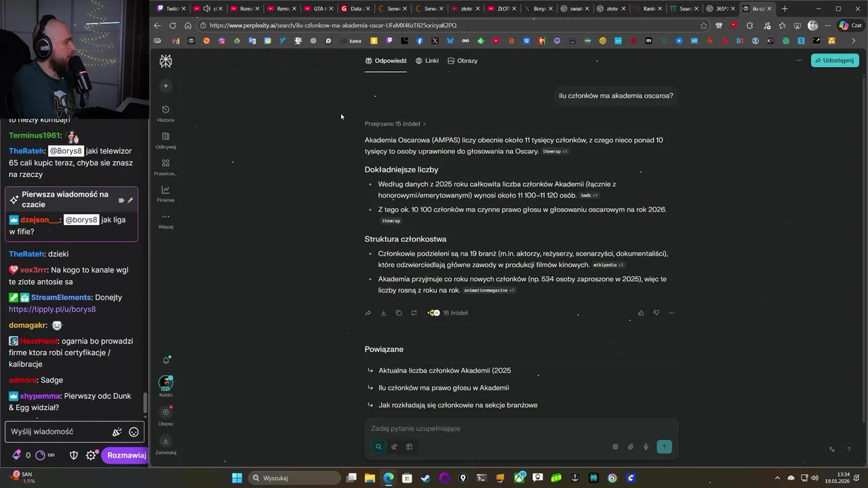Viewport: 868px width, 488px height.
Task: Share the answer with arrow icon
Action: [368, 313]
